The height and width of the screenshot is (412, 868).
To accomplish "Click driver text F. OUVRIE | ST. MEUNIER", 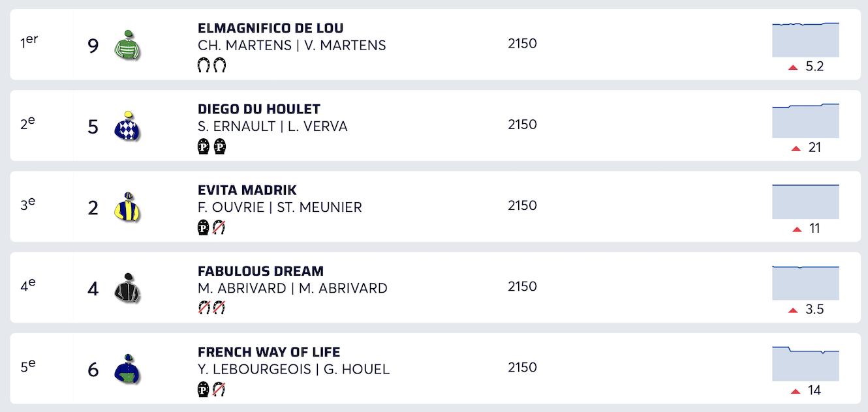I will tap(279, 207).
